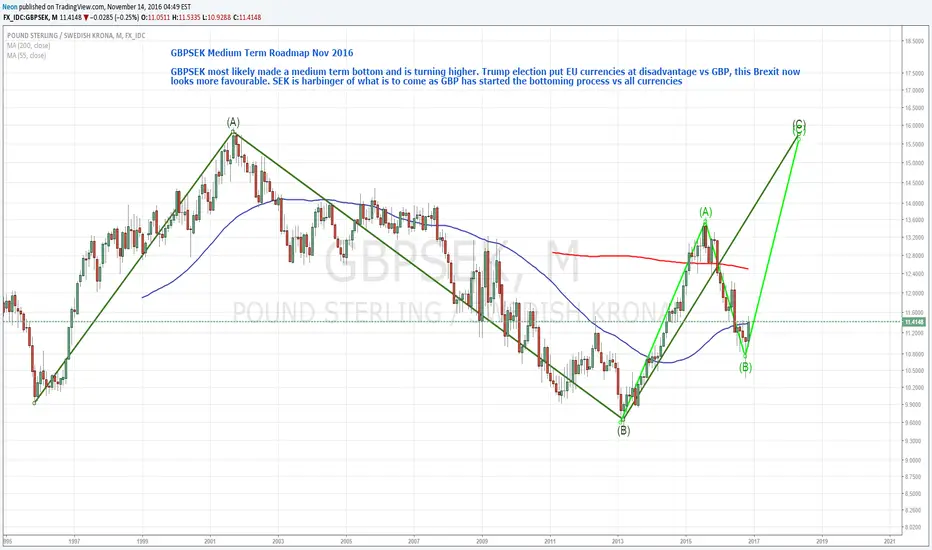Viewport: 932px width, 550px height.
Task: Click the '15.5000' price axis label
Action: tap(914, 144)
